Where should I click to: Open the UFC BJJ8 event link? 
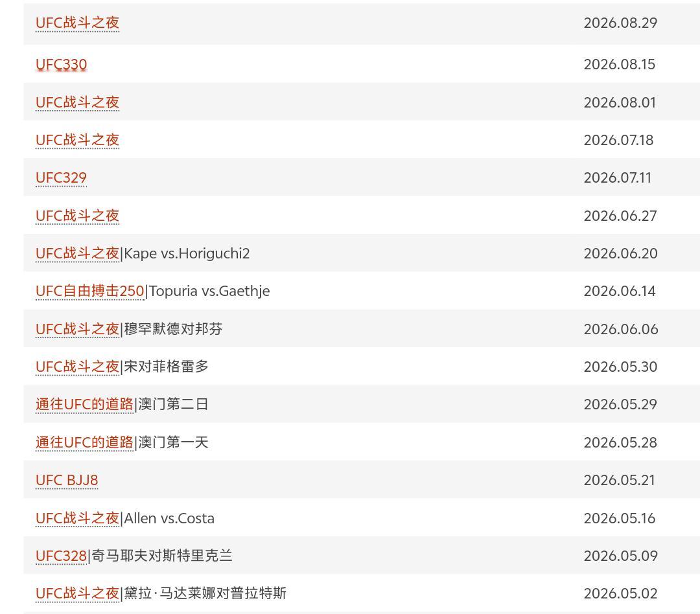67,481
